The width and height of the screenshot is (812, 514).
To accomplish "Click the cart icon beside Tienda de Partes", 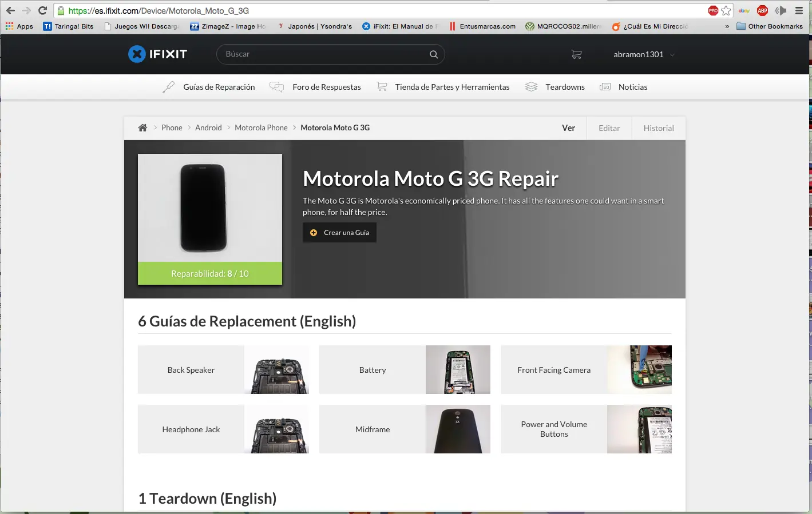I will pos(382,87).
